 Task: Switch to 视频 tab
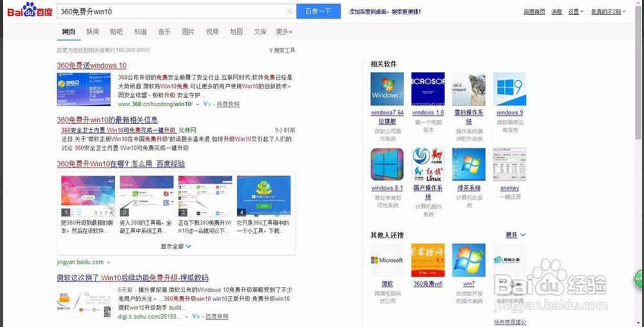tap(213, 32)
